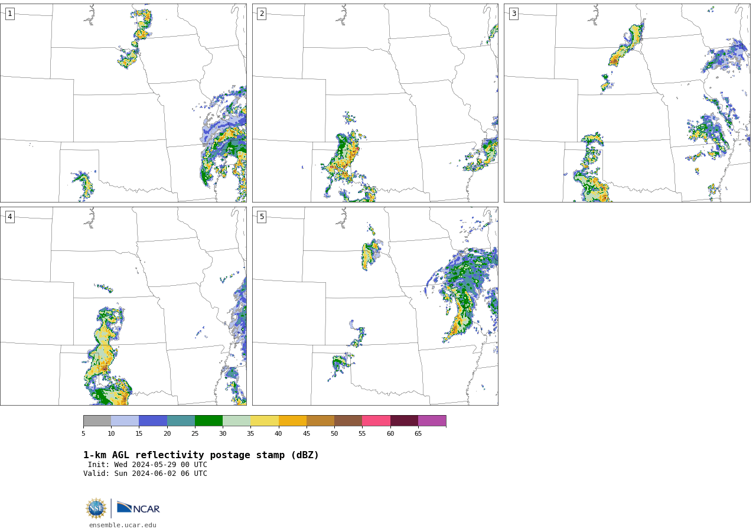Image resolution: width=756 pixels, height=532 pixels.
Task: Click the yellow 35-40 dBZ swatch
Action: click(x=265, y=420)
